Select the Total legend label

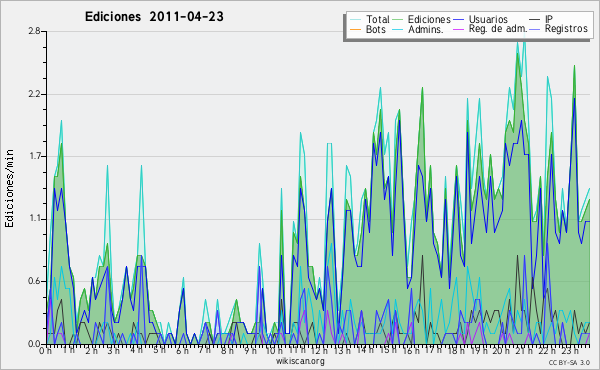378,19
